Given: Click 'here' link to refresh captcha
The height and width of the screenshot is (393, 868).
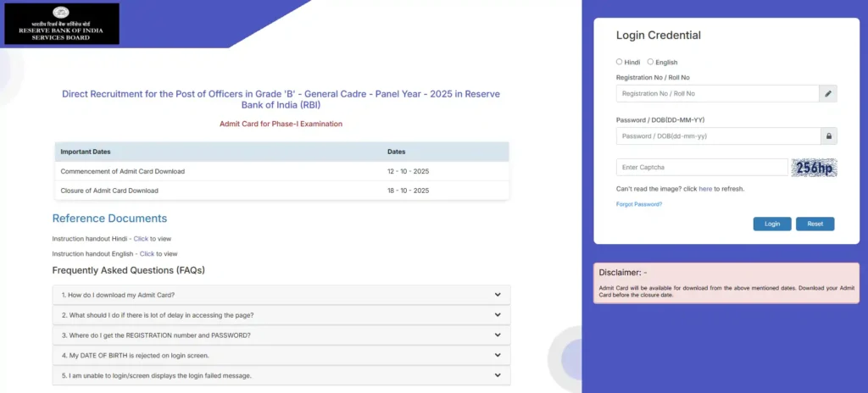Looking at the screenshot, I should click(705, 189).
